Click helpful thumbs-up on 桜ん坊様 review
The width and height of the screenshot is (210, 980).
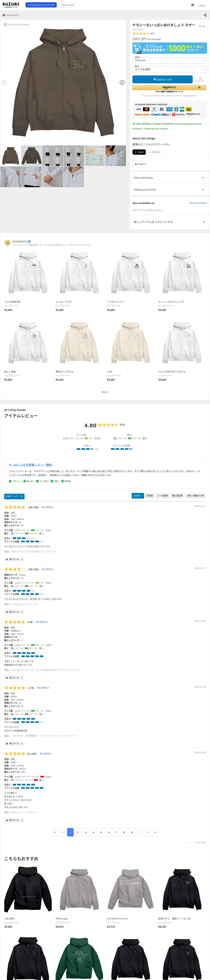(x=14, y=820)
